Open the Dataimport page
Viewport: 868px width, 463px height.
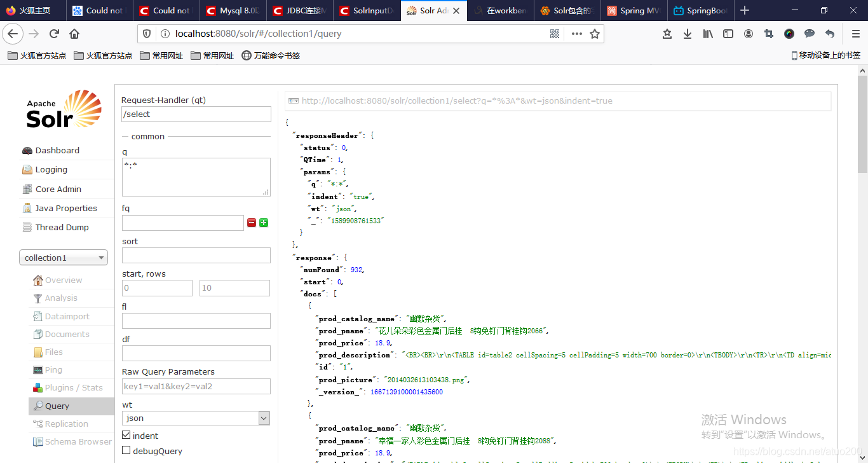(x=61, y=316)
